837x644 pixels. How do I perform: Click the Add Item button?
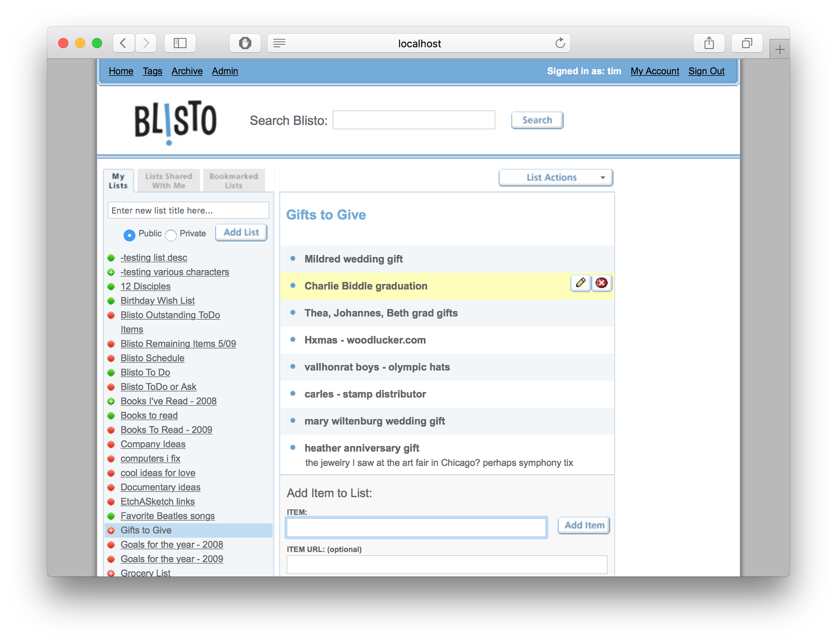tap(584, 525)
